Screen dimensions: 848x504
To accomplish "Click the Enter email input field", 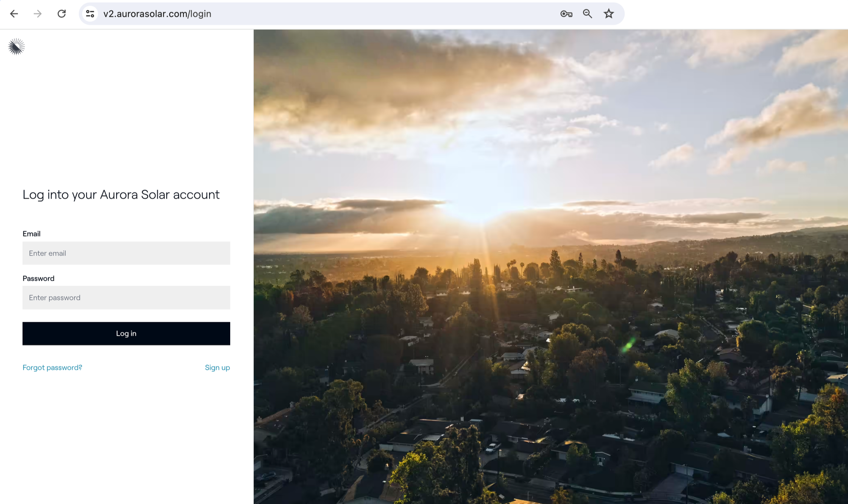I will 126,253.
